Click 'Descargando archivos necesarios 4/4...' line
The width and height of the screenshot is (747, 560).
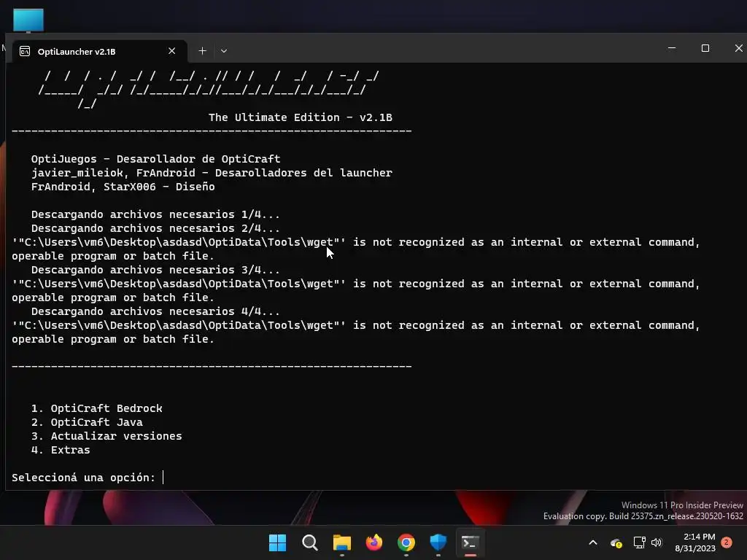tap(155, 311)
